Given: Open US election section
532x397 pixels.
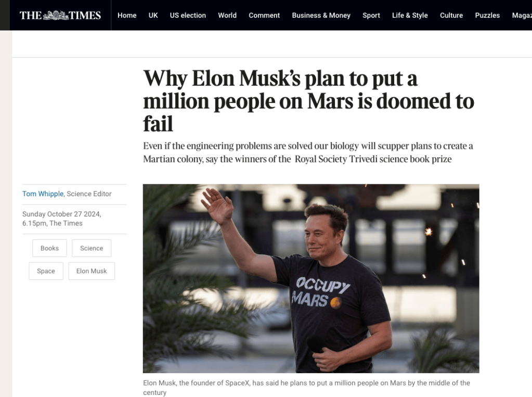Looking at the screenshot, I should pos(188,15).
